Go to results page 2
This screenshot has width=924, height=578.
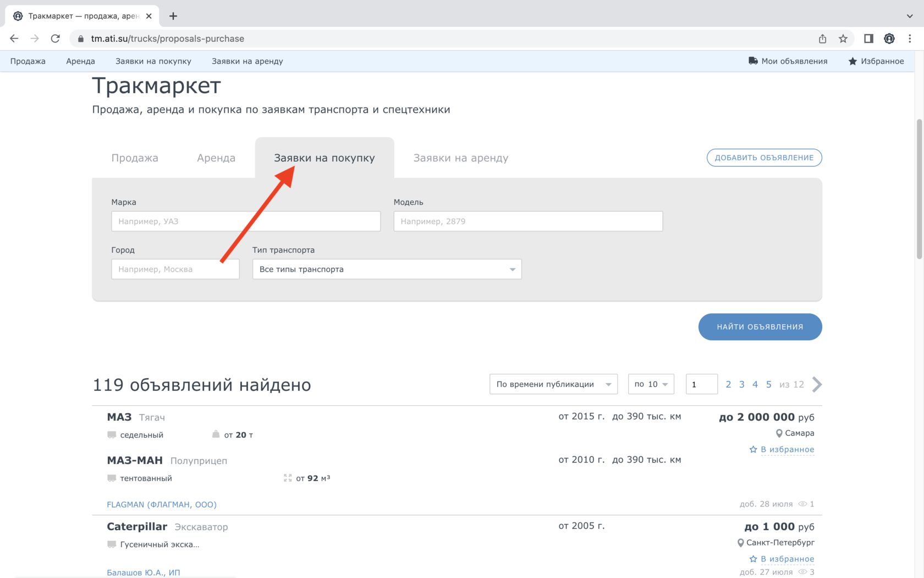[728, 384]
